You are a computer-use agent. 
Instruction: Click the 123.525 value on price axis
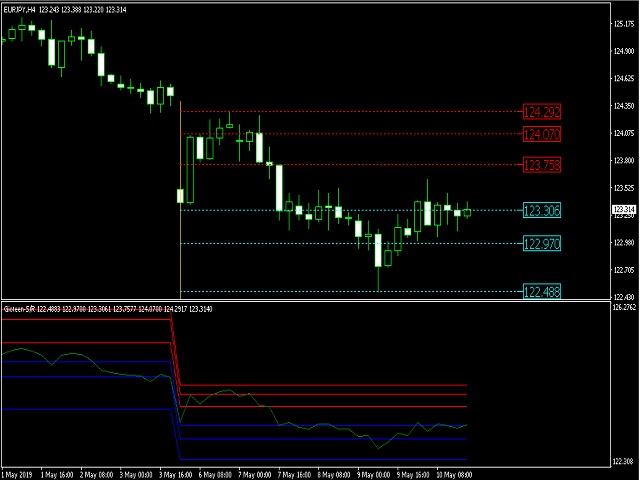tap(624, 188)
